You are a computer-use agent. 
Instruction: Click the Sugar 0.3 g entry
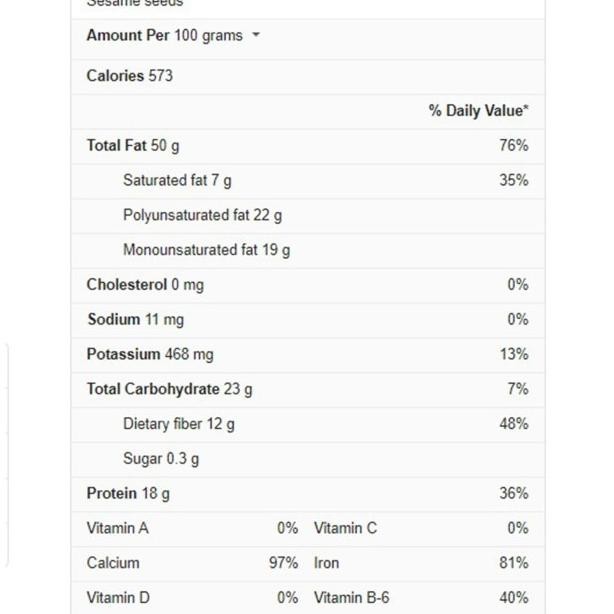[x=161, y=459]
